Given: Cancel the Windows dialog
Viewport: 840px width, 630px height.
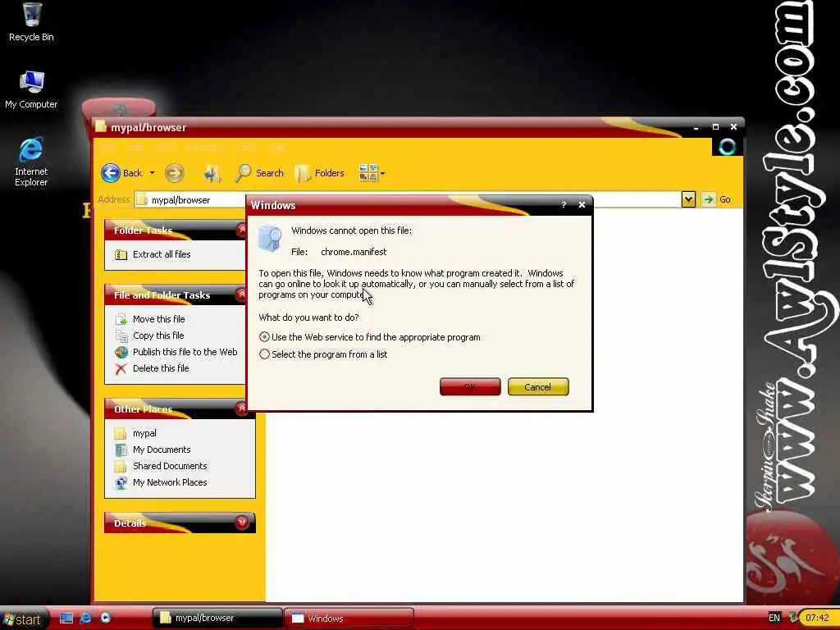Looking at the screenshot, I should 538,387.
